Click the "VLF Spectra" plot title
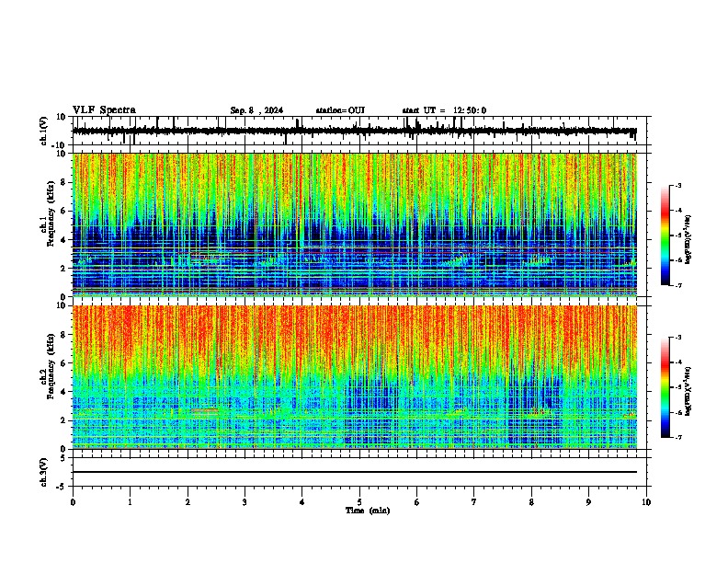 (x=104, y=110)
